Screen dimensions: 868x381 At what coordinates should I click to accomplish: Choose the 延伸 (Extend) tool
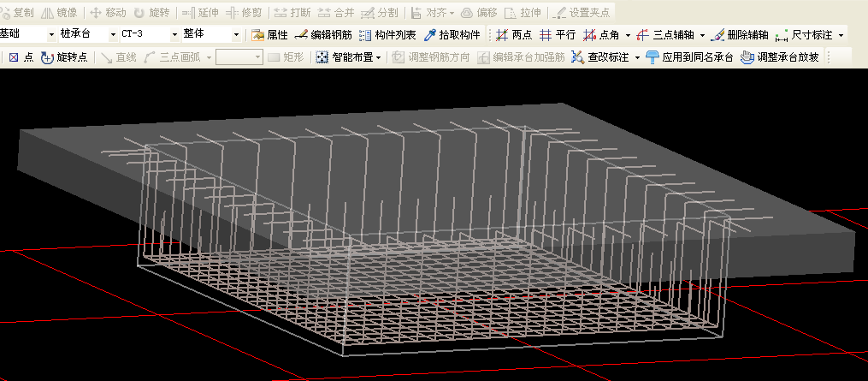coord(200,12)
